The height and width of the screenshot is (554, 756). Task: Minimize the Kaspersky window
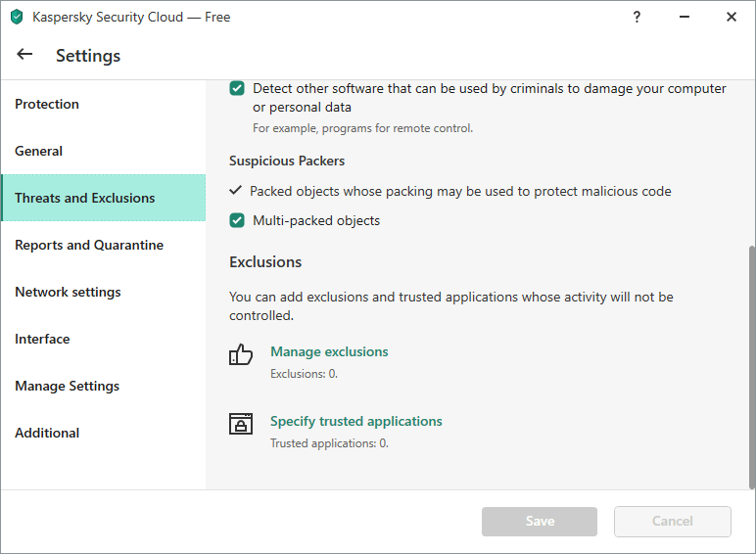point(685,17)
